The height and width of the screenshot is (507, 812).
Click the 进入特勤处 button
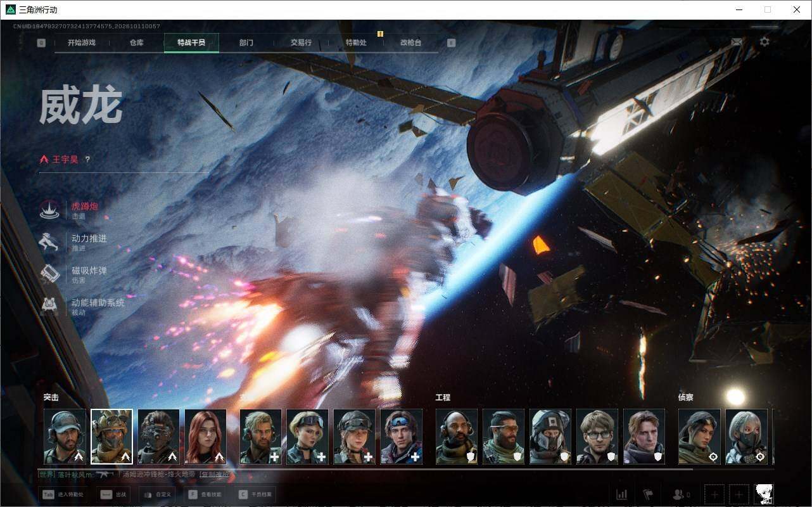pyautogui.click(x=64, y=494)
